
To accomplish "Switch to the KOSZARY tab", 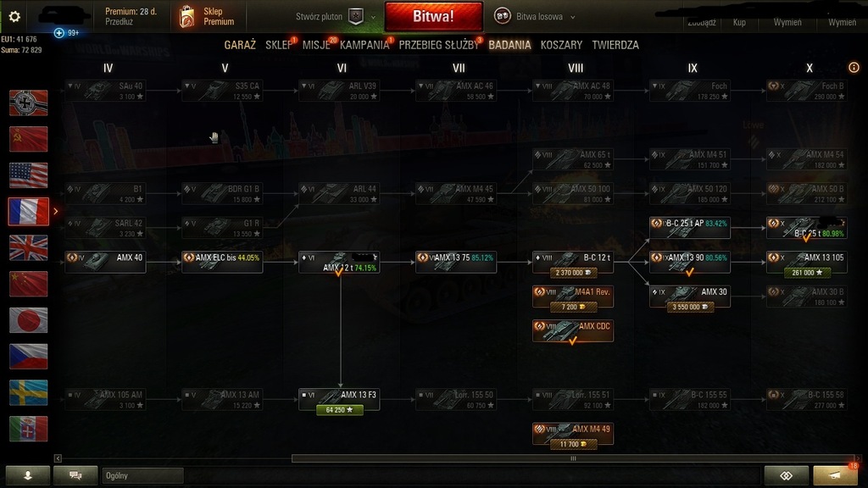I will (x=561, y=46).
